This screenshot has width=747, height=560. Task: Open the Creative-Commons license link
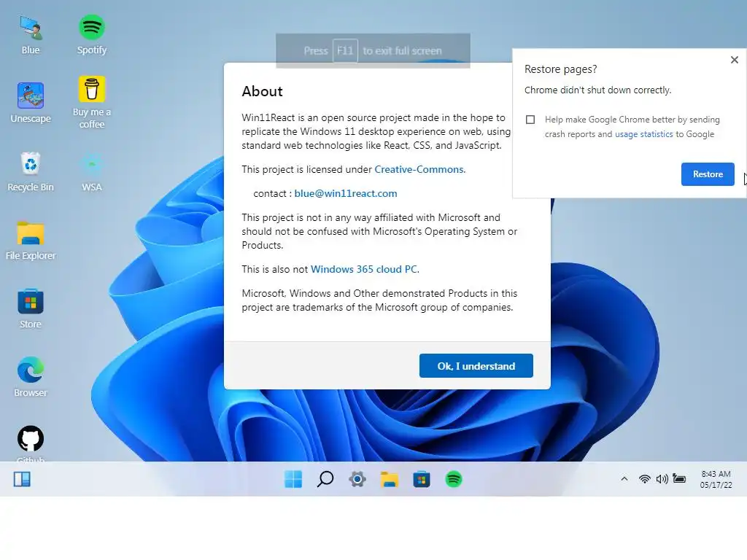(419, 169)
